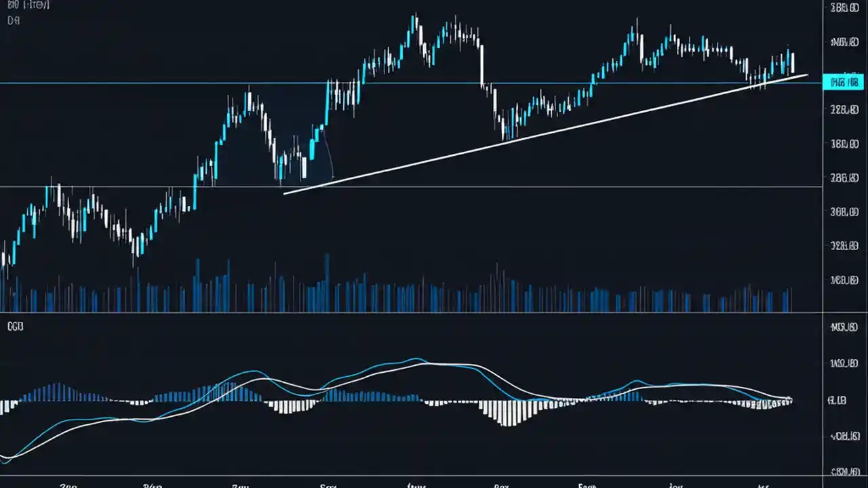Click the upper horizontal resistance line

407,83
